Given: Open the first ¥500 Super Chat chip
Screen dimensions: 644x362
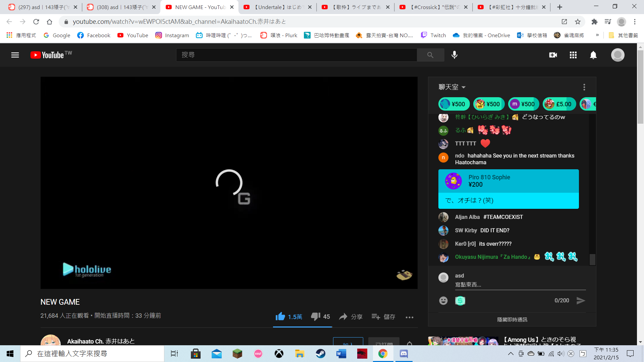Looking at the screenshot, I should point(454,104).
